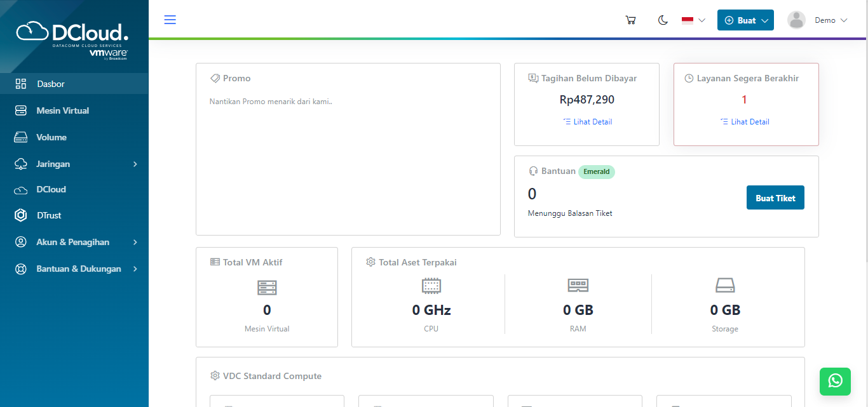Click the hamburger menu icon
This screenshot has width=868, height=407.
pos(170,20)
